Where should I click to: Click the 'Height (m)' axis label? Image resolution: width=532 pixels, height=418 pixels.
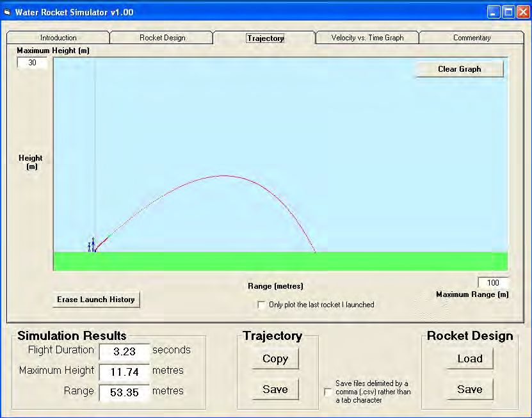31,162
